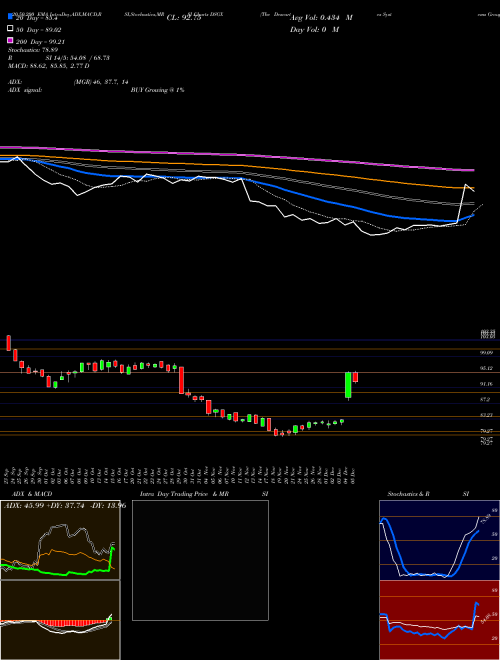500x660 pixels.
Task: Click the '83.23' price axis label
Action: (x=487, y=415)
